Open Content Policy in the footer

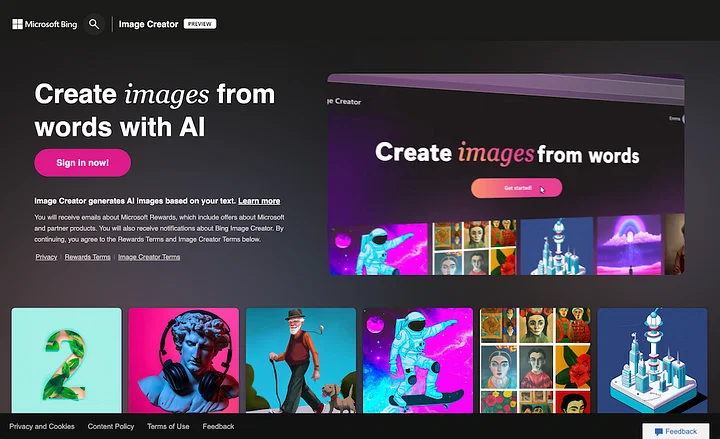pyautogui.click(x=111, y=427)
